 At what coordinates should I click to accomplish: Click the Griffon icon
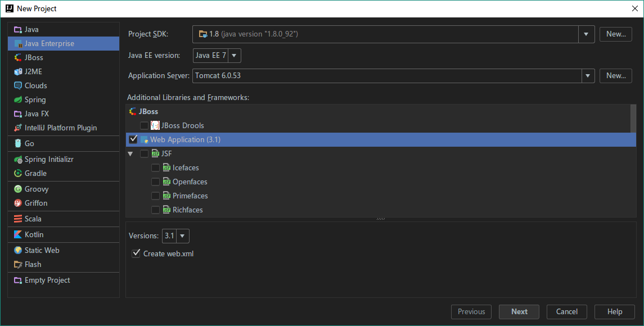click(x=17, y=203)
